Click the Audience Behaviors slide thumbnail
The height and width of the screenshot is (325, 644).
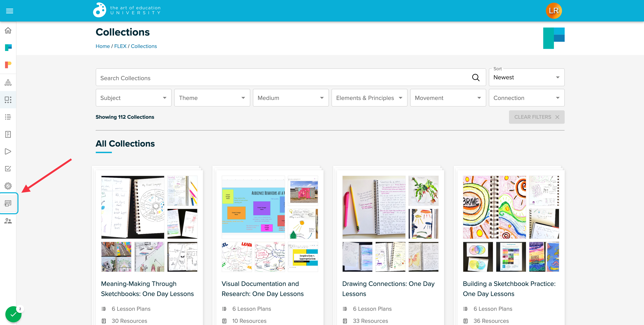[253, 207]
